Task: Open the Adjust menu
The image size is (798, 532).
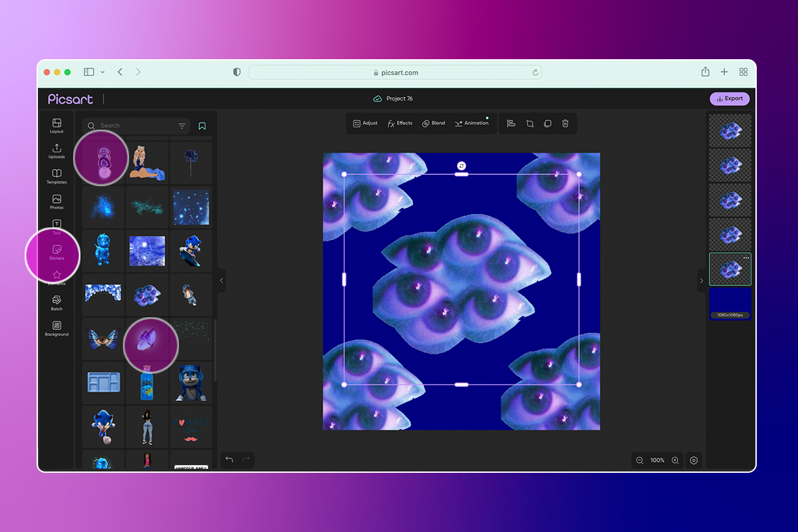Action: point(365,123)
